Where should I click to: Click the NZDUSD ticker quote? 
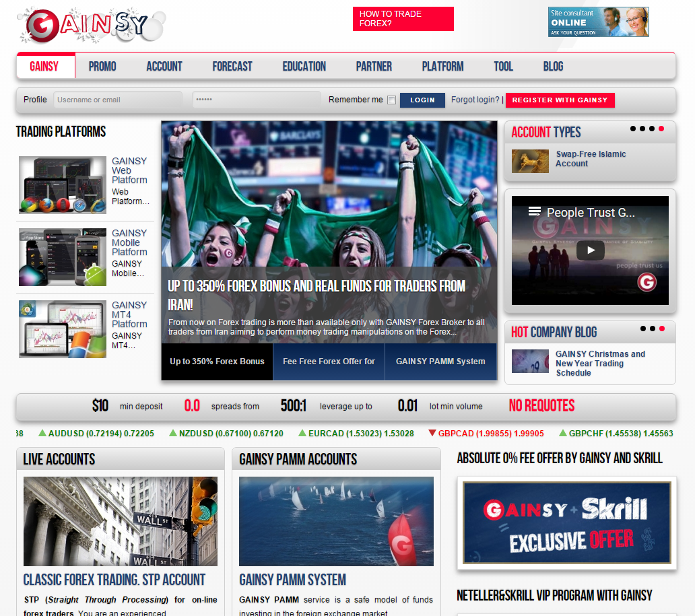226,434
